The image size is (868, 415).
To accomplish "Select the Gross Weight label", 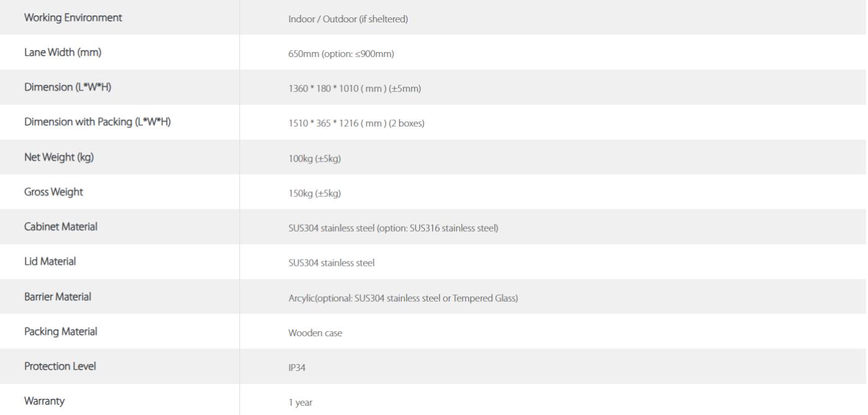I will [x=53, y=192].
